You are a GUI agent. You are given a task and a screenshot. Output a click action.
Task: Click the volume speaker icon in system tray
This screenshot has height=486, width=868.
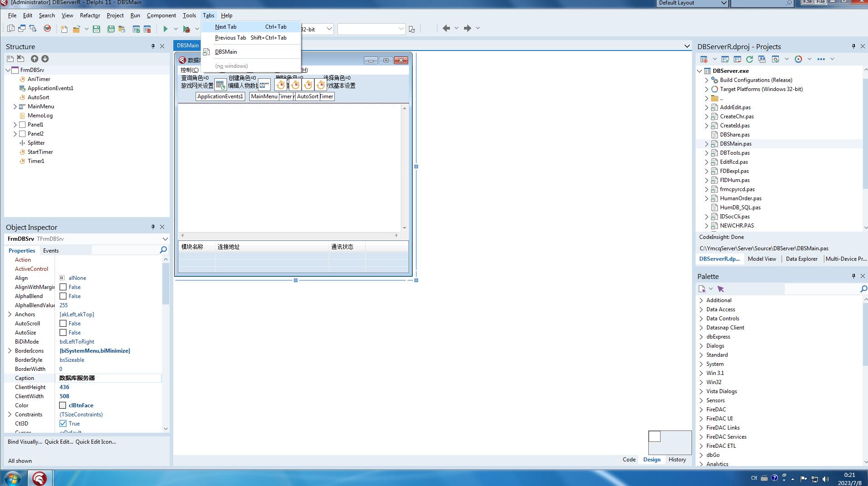coord(826,479)
